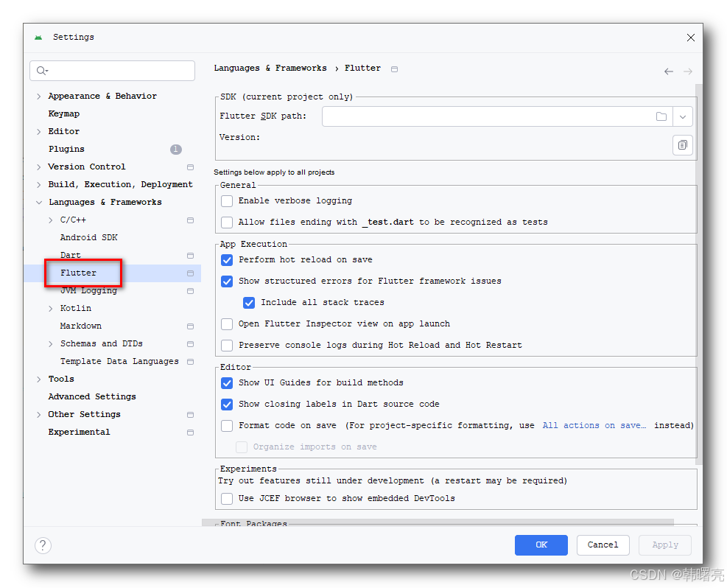Click OK to confirm settings

541,545
